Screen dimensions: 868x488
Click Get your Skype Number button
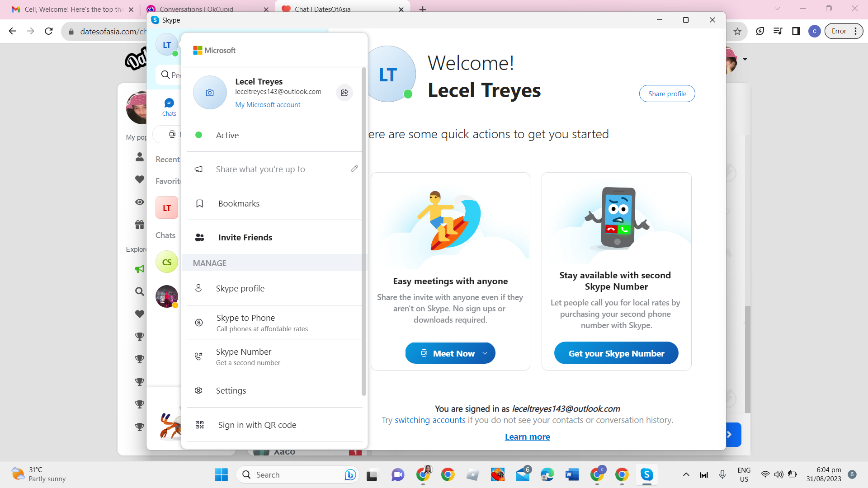pos(616,353)
